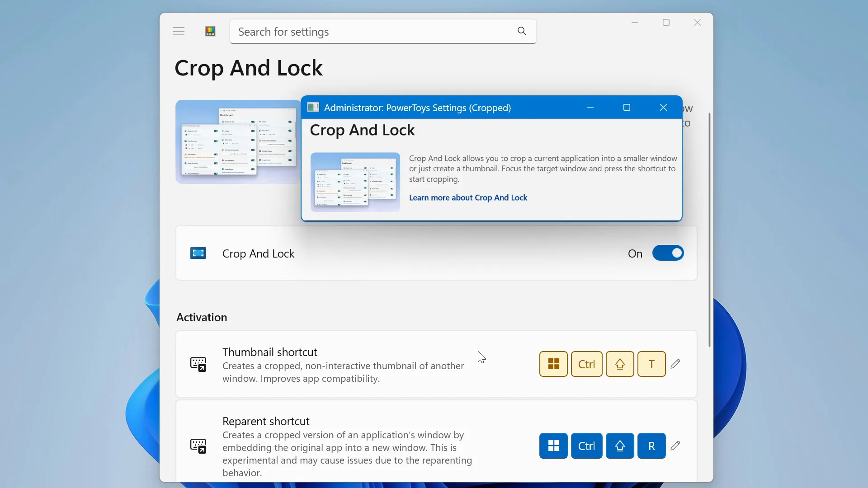Click the Ctrl key in Thumbnail shortcut
The image size is (868, 488).
pyautogui.click(x=586, y=364)
